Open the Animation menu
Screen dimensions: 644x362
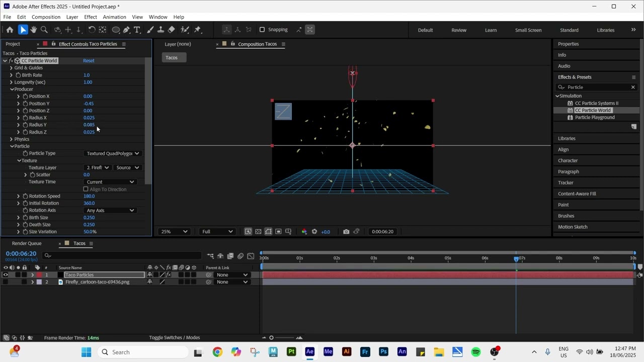114,17
